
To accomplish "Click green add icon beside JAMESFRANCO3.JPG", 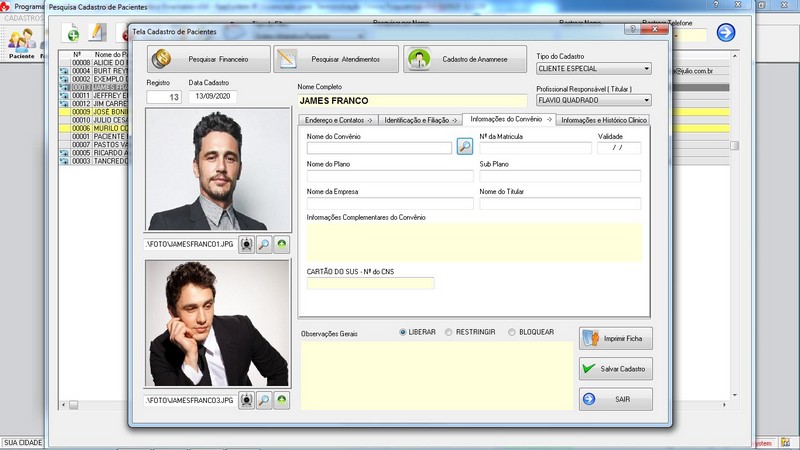I will click(x=282, y=400).
